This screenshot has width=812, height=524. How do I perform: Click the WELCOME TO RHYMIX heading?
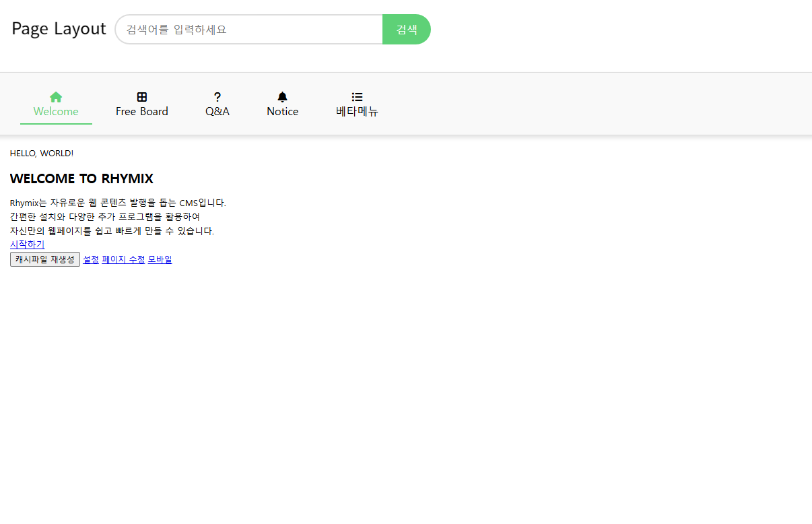click(81, 178)
